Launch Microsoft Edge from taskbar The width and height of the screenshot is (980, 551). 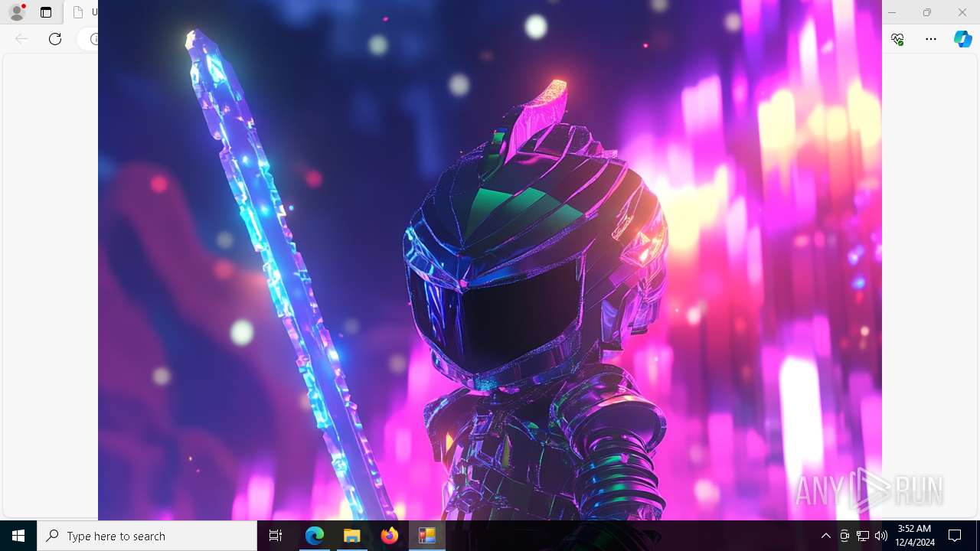point(315,536)
